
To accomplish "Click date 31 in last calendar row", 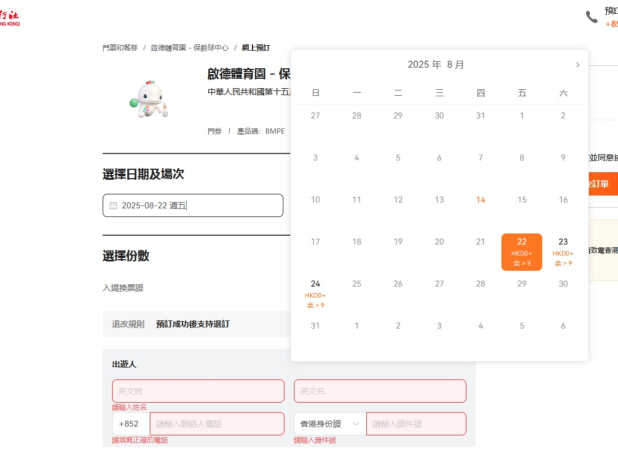I will [x=315, y=326].
